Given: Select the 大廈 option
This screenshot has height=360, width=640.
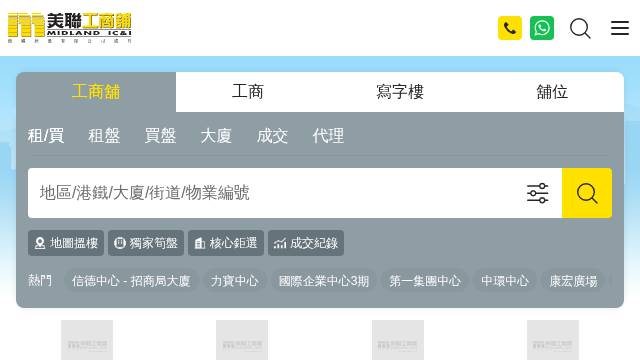Looking at the screenshot, I should [216, 136].
